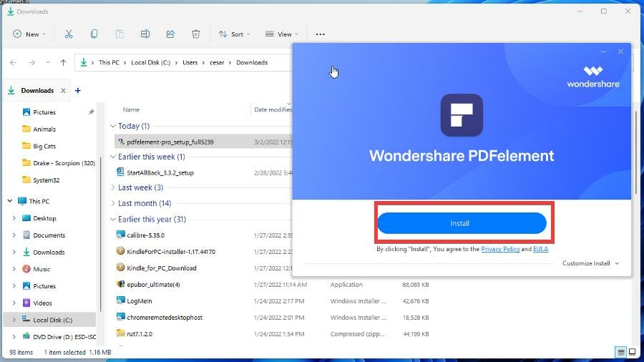The height and width of the screenshot is (362, 644).
Task: Click the Cut scissors icon in toolbar
Action: click(69, 34)
